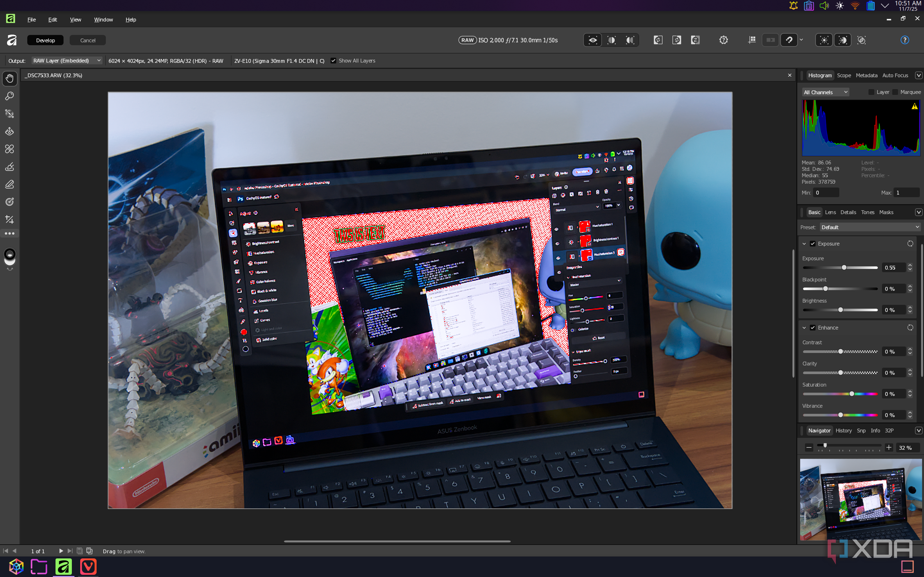Open the Window menu

click(x=103, y=20)
